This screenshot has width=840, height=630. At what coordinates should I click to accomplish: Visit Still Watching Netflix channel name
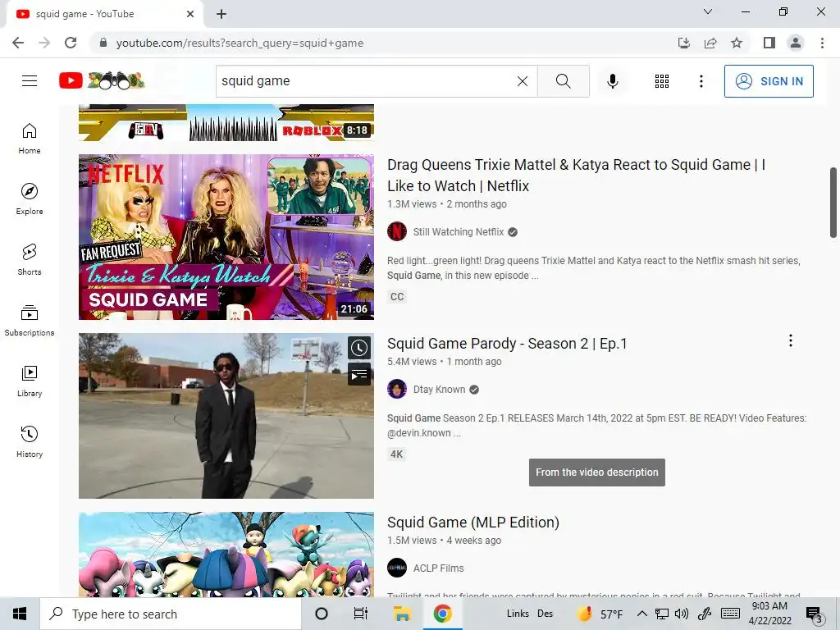point(458,232)
